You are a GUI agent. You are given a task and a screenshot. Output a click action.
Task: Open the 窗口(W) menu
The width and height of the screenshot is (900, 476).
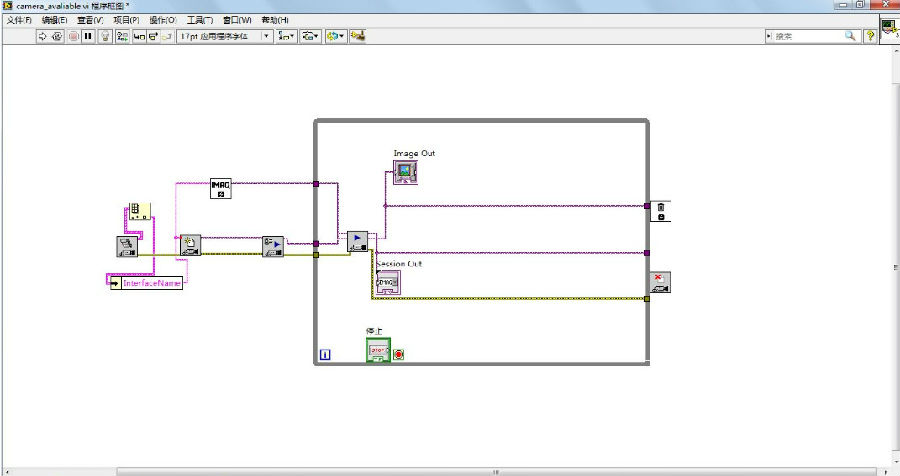pos(237,20)
